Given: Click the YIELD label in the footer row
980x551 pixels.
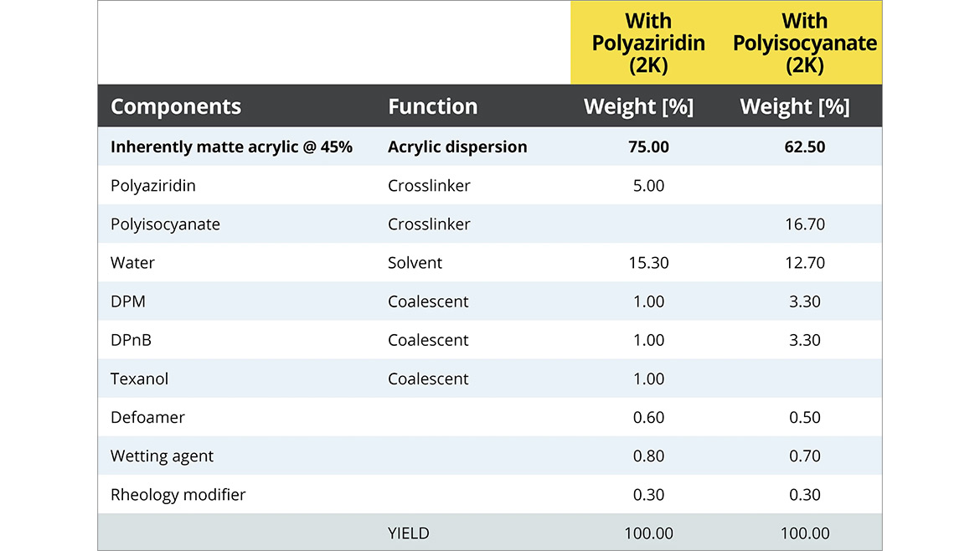Looking at the screenshot, I should click(x=410, y=533).
